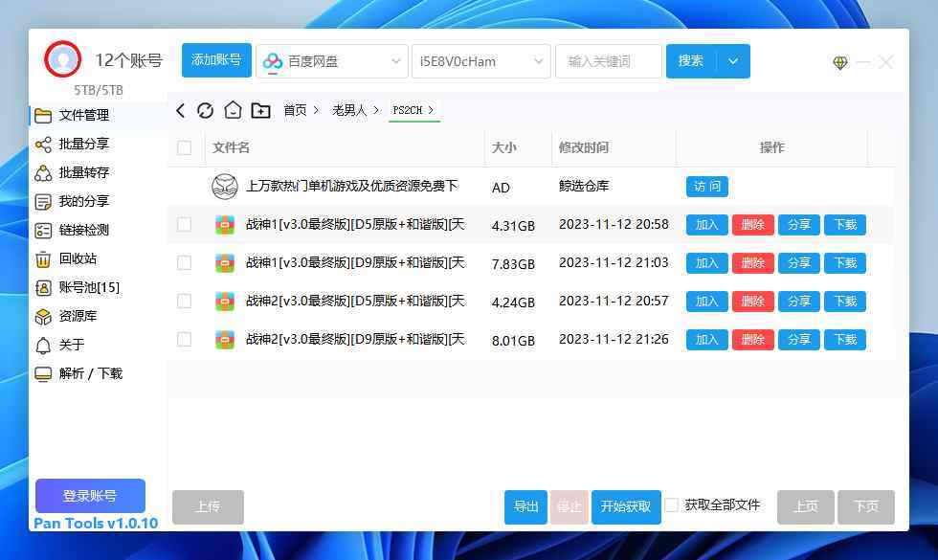This screenshot has height=560, width=938.
Task: Click the 输入关键词 search input field
Action: point(609,61)
